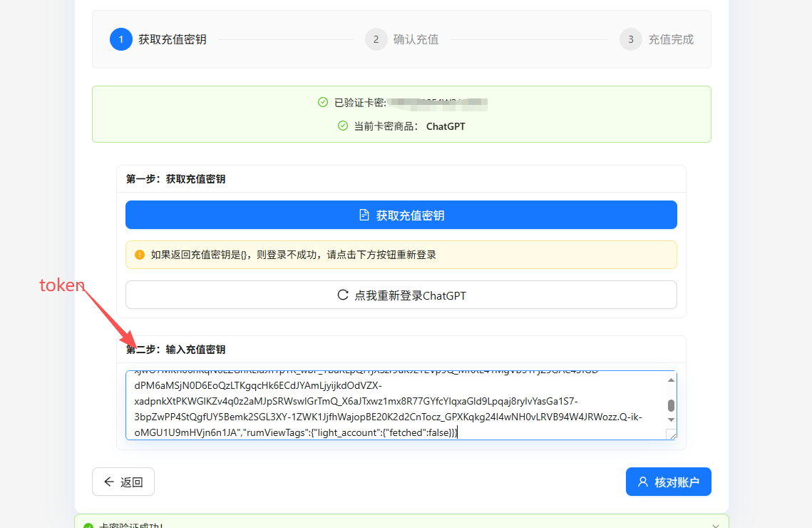
Task: Click the document icon on 获取充值密钥 button
Action: (364, 215)
